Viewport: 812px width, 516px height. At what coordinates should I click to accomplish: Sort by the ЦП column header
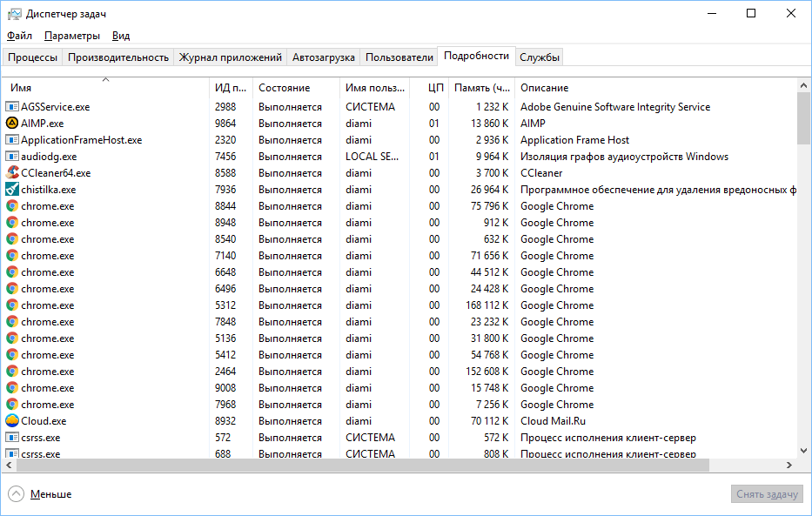(x=436, y=88)
